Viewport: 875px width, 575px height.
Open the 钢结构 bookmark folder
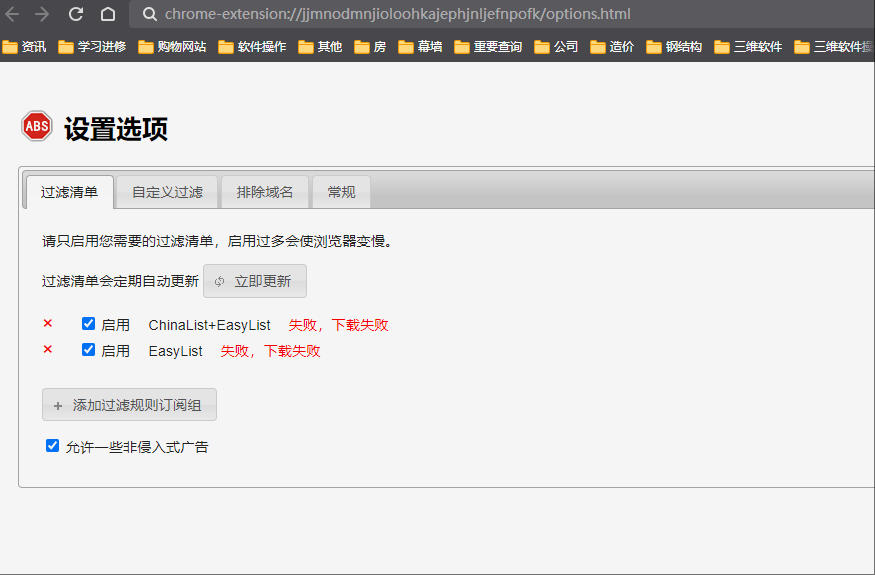pos(674,46)
